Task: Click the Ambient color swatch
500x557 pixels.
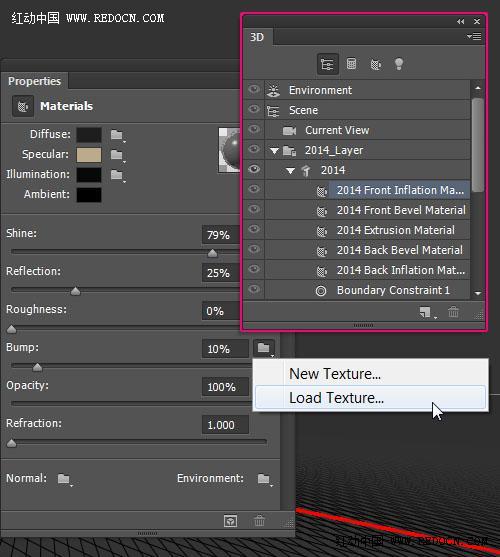Action: pos(89,195)
